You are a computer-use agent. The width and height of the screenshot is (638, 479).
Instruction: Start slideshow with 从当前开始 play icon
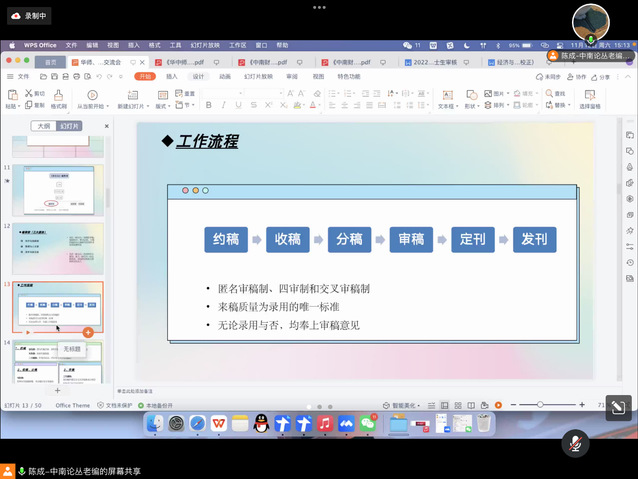(94, 95)
